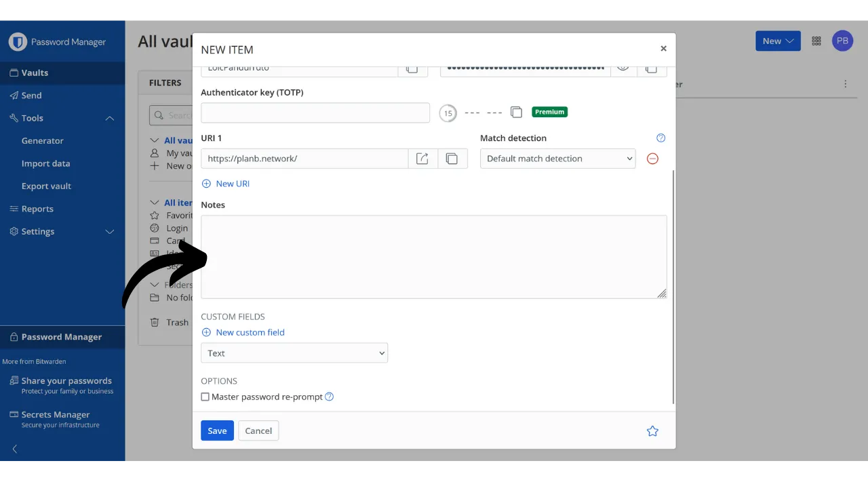Remove URI 1 with red minus icon
The width and height of the screenshot is (868, 482).
(x=652, y=159)
